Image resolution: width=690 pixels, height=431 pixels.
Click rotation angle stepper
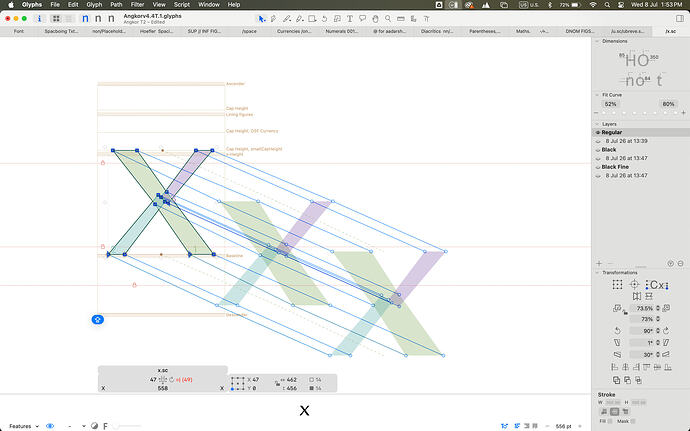[x=658, y=331]
